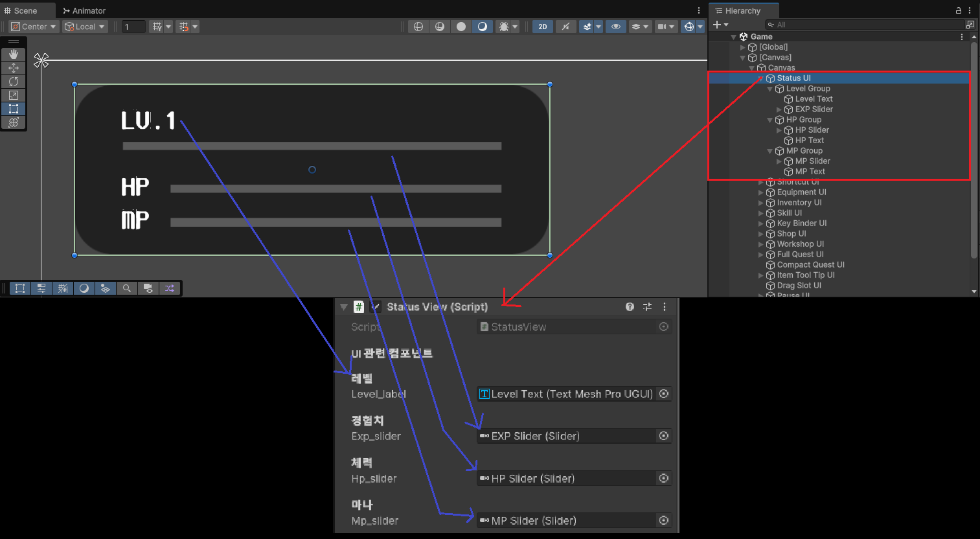The image size is (980, 539).
Task: Click the purple shuffle arrows overlay icon
Action: [170, 288]
